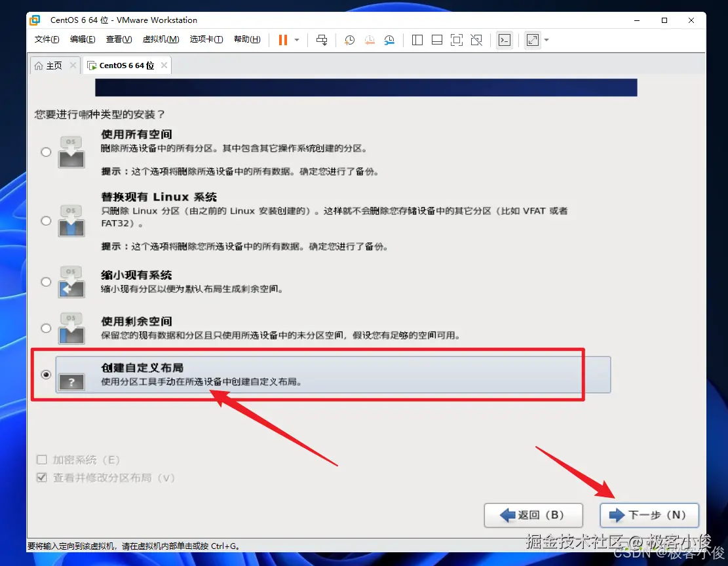Viewport: 728px width, 566px height.
Task: Enable the 加密系统 (E) checkbox
Action: point(42,460)
